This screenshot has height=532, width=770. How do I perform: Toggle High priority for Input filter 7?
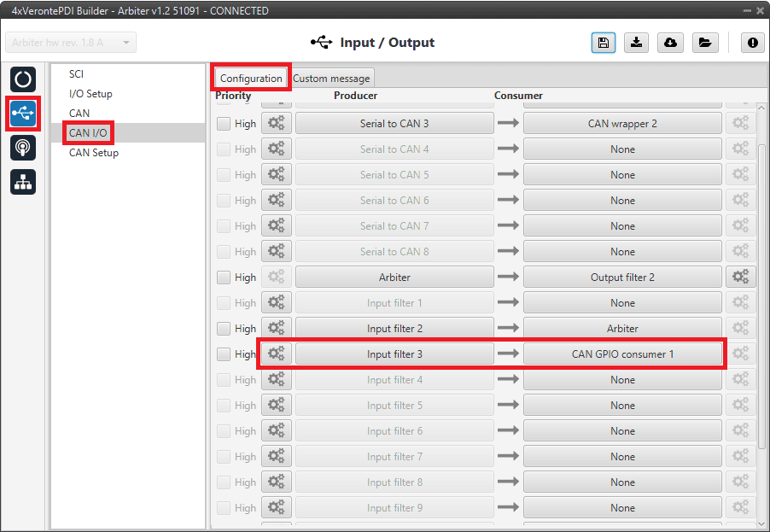click(224, 457)
